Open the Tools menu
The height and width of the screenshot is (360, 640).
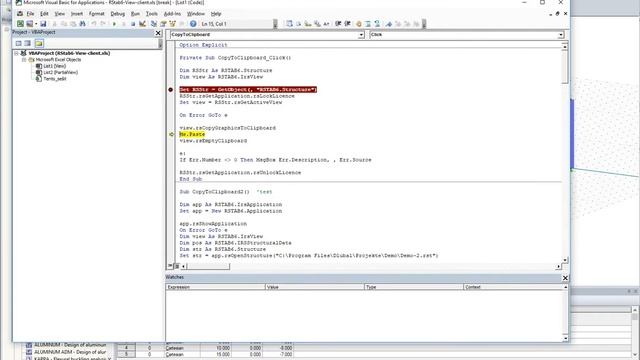(x=151, y=14)
